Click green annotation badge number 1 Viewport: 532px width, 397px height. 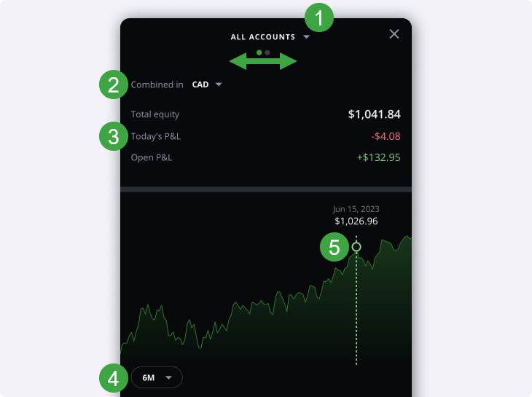point(319,17)
